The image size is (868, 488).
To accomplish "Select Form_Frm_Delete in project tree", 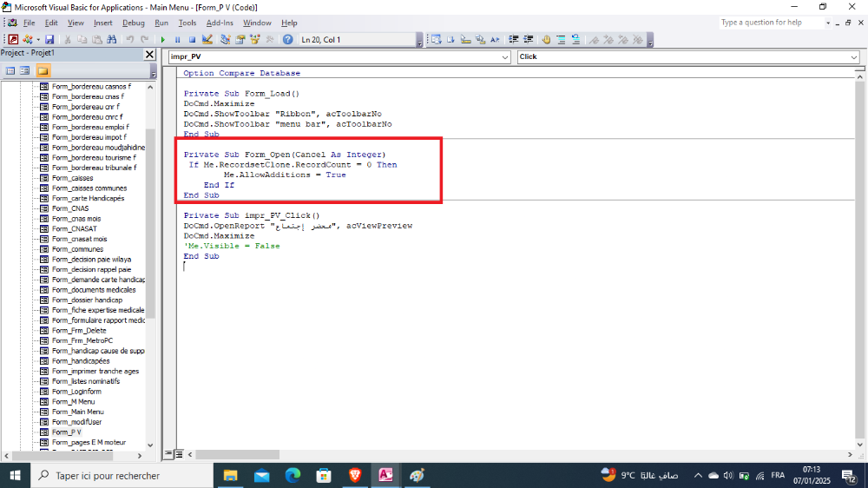I will (x=79, y=330).
